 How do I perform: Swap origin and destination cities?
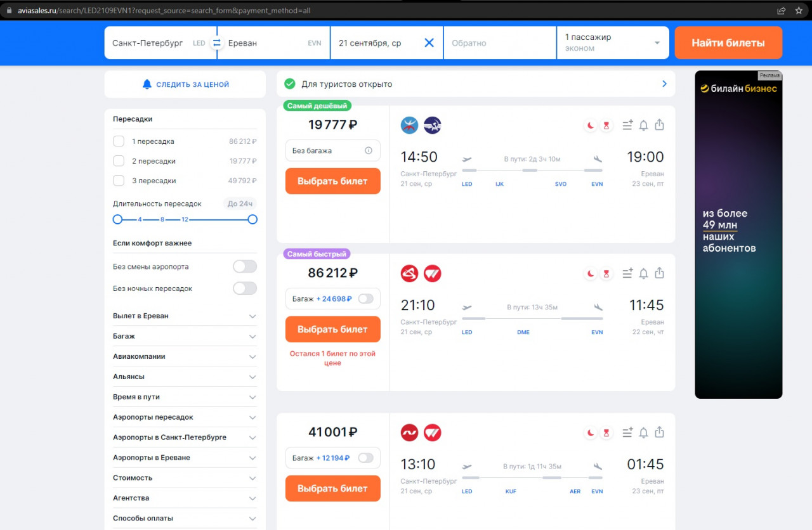[217, 43]
